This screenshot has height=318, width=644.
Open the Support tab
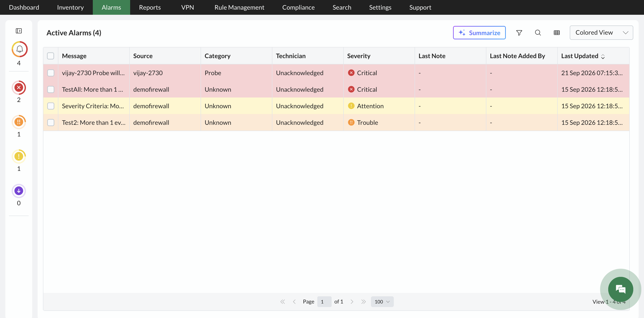pos(420,7)
